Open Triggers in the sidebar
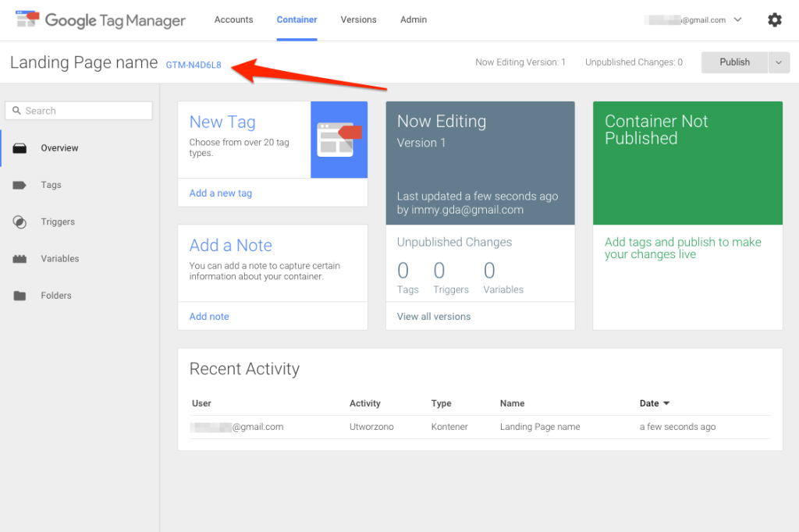This screenshot has width=799, height=532. tap(58, 222)
